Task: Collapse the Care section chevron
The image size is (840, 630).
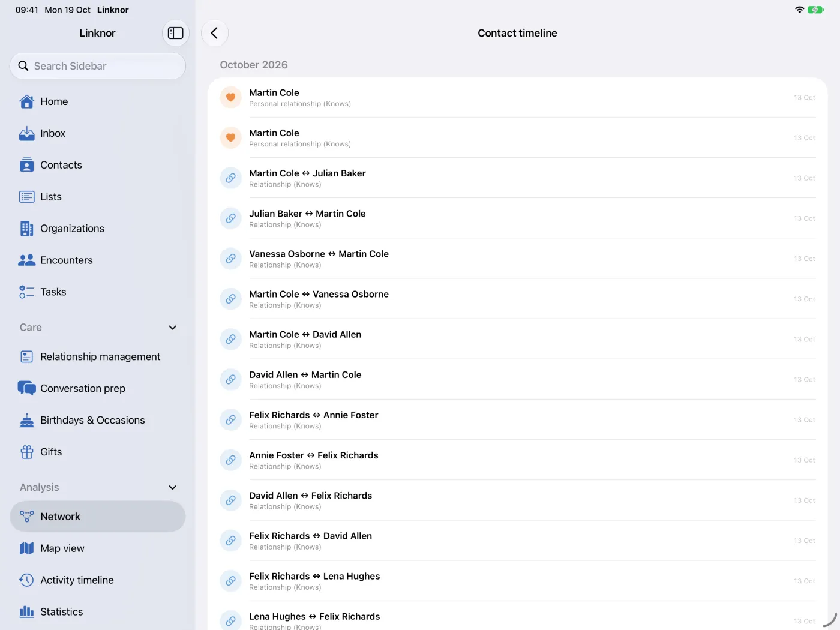Action: (173, 328)
